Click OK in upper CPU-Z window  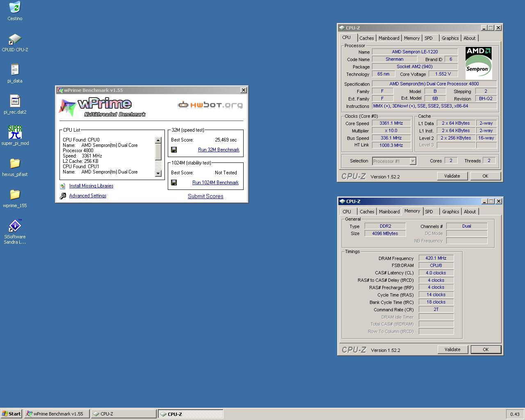tap(485, 176)
